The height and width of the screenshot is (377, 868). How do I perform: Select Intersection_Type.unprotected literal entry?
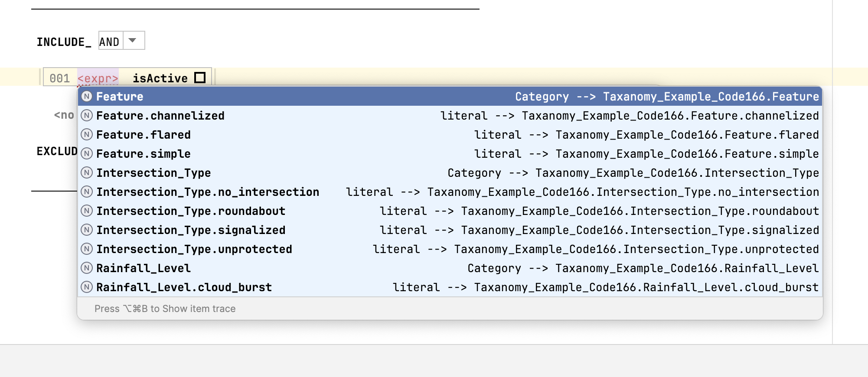pos(194,249)
